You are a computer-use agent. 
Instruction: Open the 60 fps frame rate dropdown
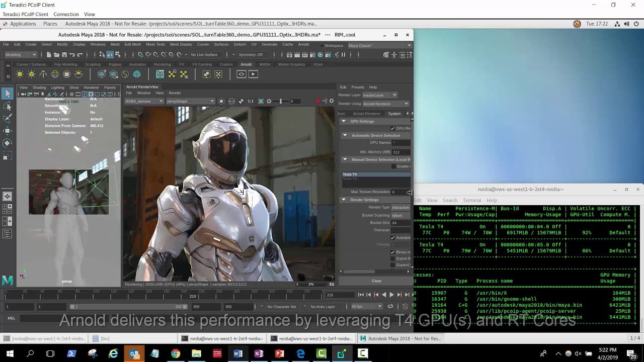coord(367,307)
